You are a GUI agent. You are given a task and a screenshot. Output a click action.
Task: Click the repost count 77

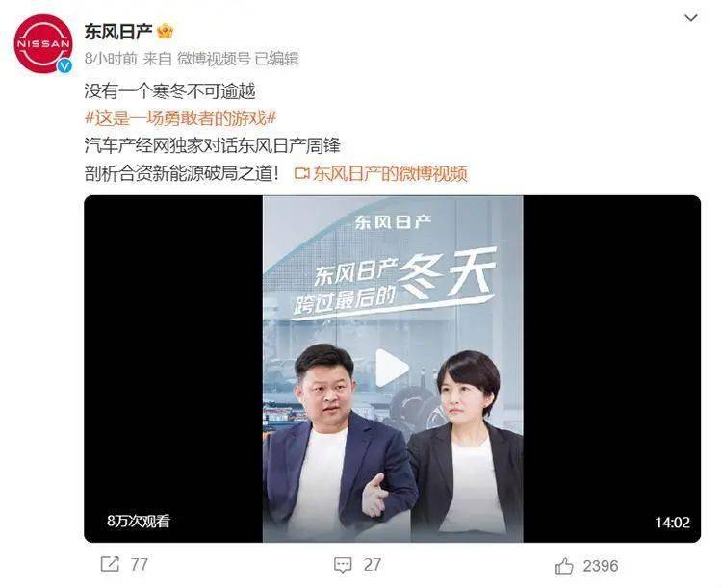pos(139,565)
